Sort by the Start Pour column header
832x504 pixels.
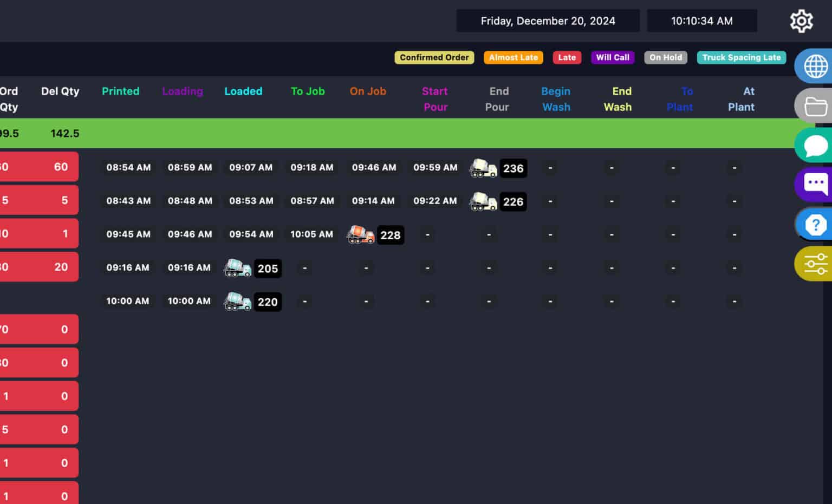[x=435, y=99]
